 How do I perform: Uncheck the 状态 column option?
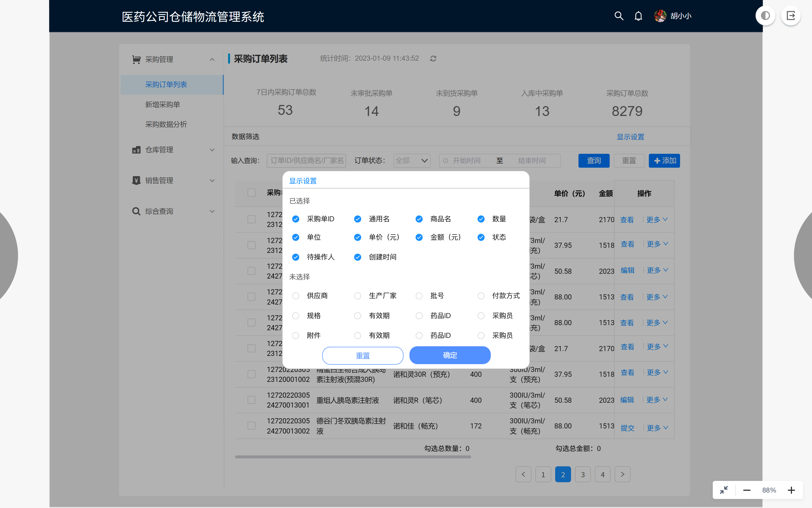click(481, 238)
